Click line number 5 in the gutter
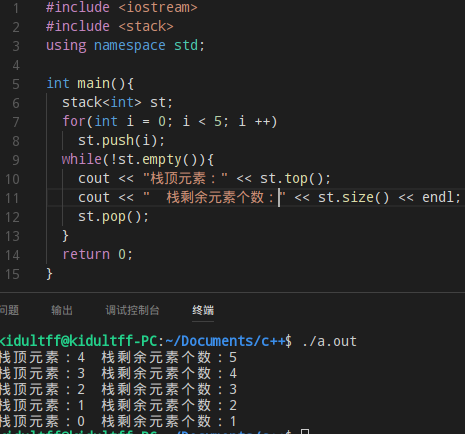Screen dimensions: 465x434 (x=16, y=84)
